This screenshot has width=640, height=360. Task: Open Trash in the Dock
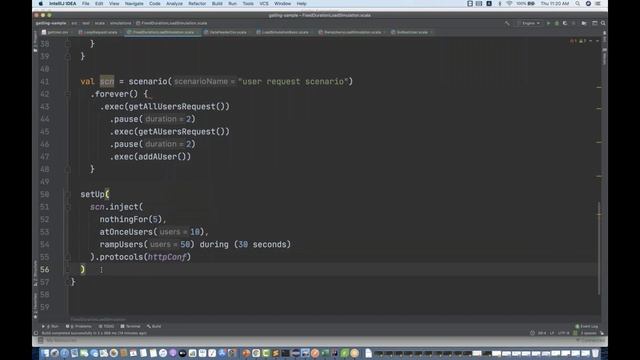[x=595, y=353]
